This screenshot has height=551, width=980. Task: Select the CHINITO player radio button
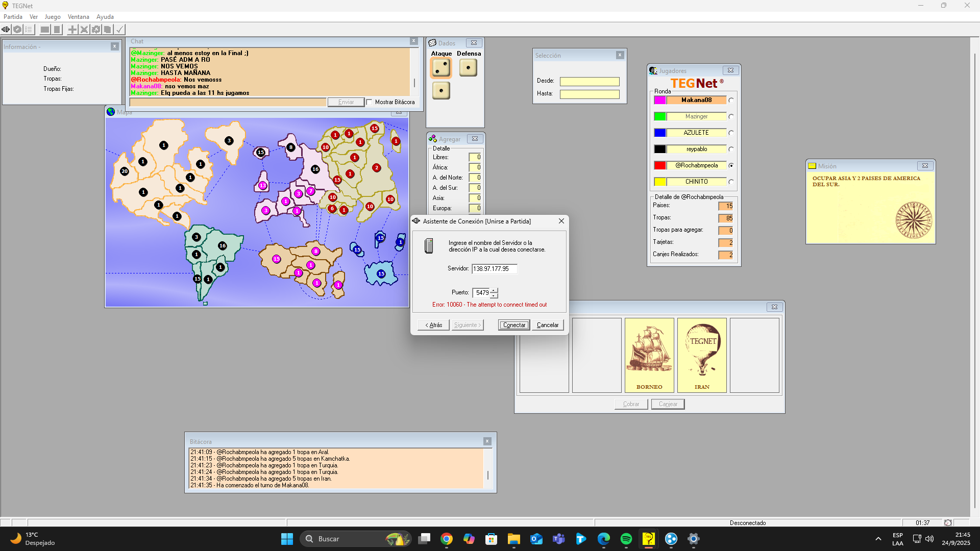(731, 182)
